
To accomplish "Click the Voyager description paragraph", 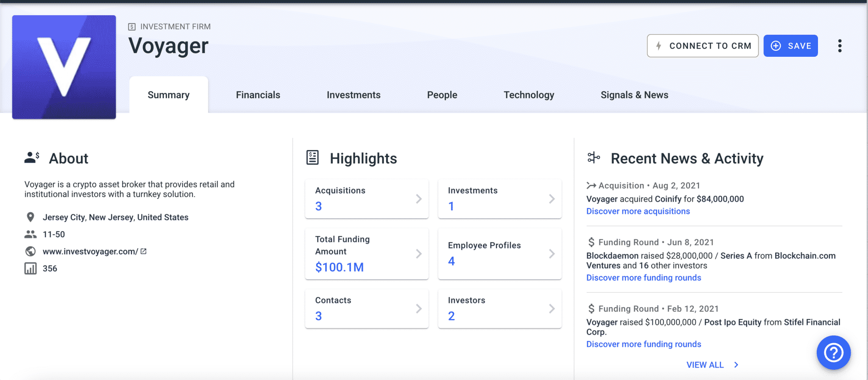I will [x=129, y=189].
